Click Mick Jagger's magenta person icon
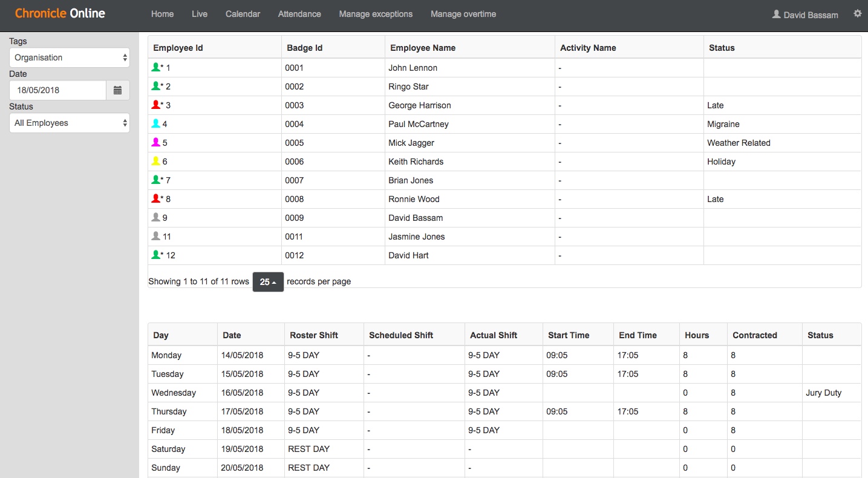The width and height of the screenshot is (868, 478). [x=155, y=143]
